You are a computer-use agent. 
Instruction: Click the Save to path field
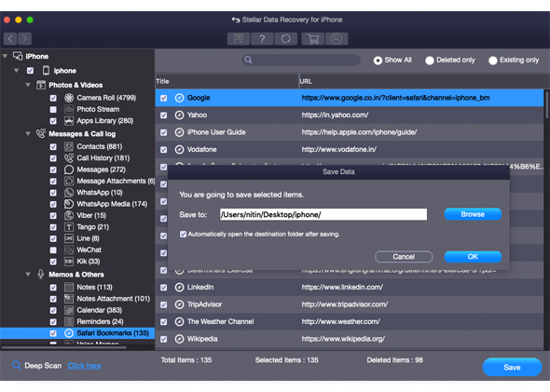point(323,214)
